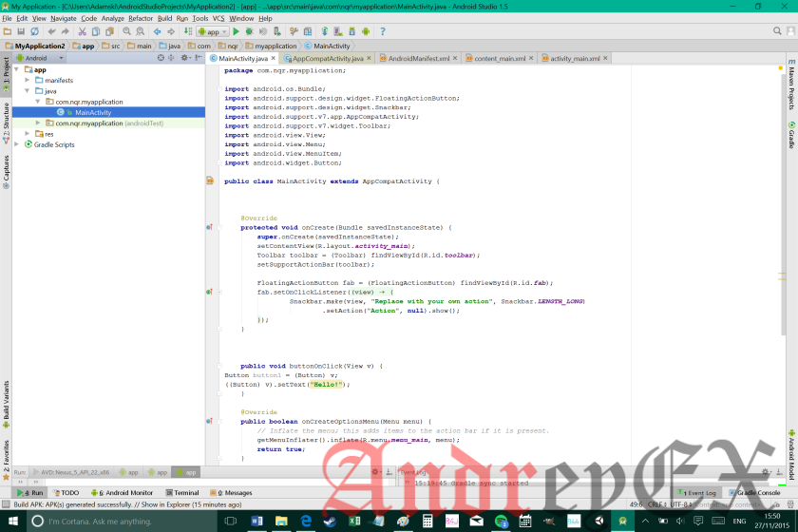Click the Replace icon in toolbar

click(x=140, y=31)
